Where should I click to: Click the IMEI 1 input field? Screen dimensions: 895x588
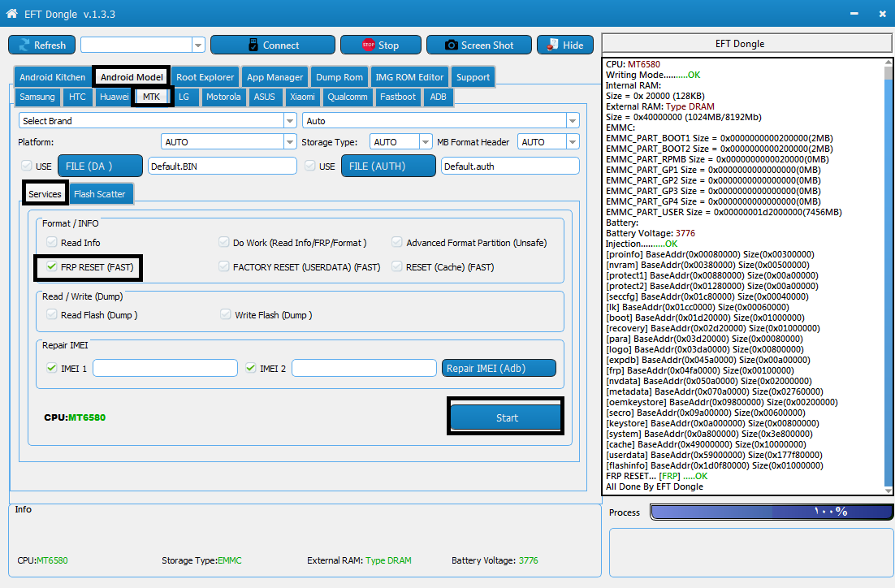click(x=165, y=368)
